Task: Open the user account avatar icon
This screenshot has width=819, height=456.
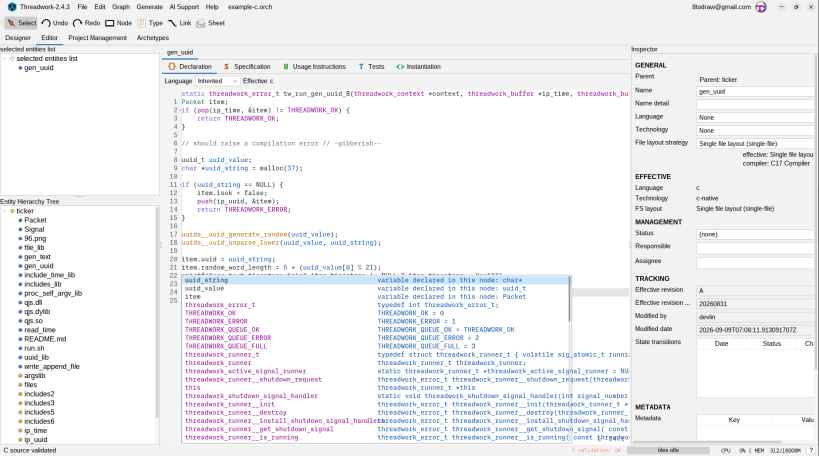Action: point(761,7)
